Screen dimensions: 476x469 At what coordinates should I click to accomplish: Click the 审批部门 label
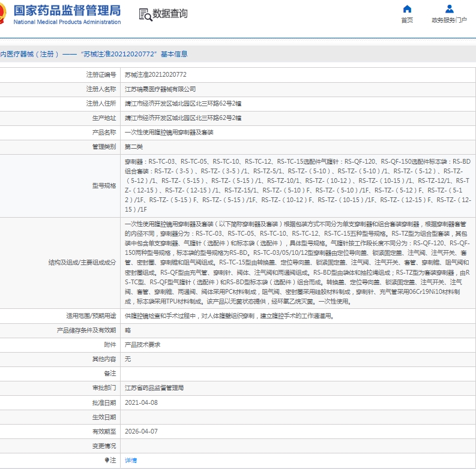click(x=104, y=388)
